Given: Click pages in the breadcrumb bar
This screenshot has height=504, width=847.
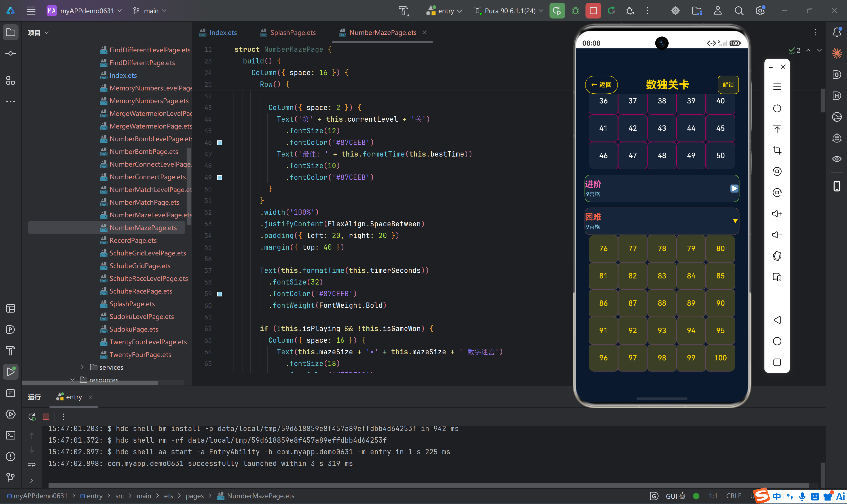Looking at the screenshot, I should pyautogui.click(x=195, y=496).
